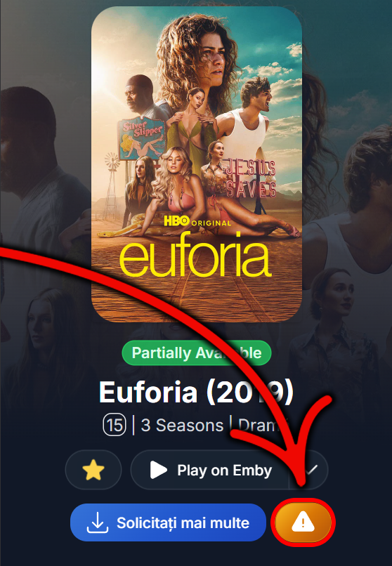Click the 3 Seasons label
The height and width of the screenshot is (566, 392).
[x=182, y=426]
